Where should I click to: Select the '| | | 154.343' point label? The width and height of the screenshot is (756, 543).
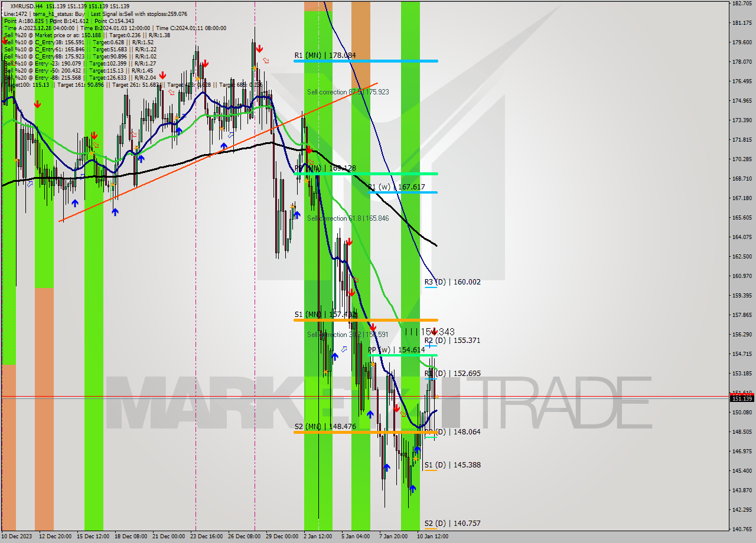(x=430, y=332)
